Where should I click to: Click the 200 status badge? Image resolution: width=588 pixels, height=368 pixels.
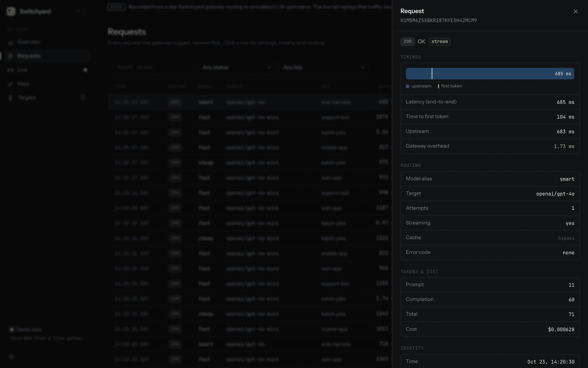(407, 42)
